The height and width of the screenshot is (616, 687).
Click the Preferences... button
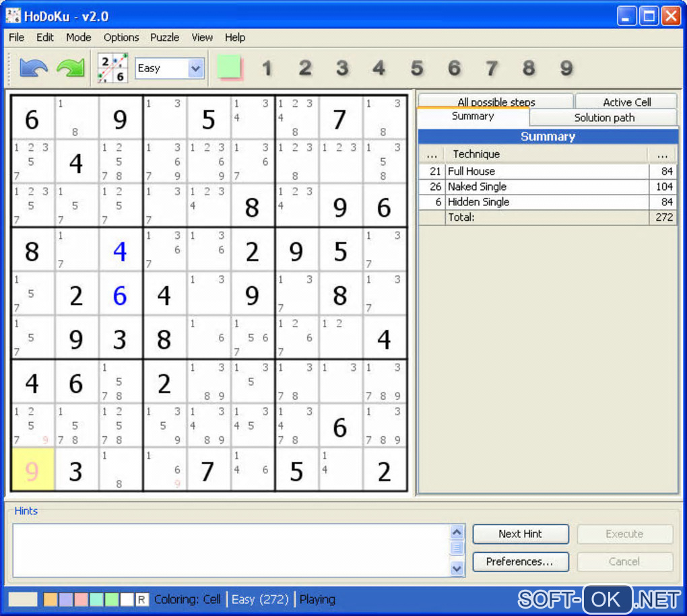521,561
